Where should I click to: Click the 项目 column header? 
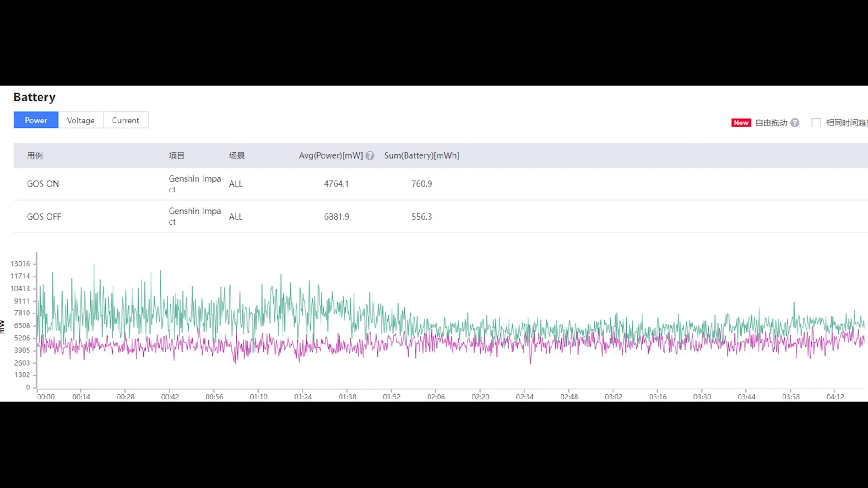click(x=176, y=155)
